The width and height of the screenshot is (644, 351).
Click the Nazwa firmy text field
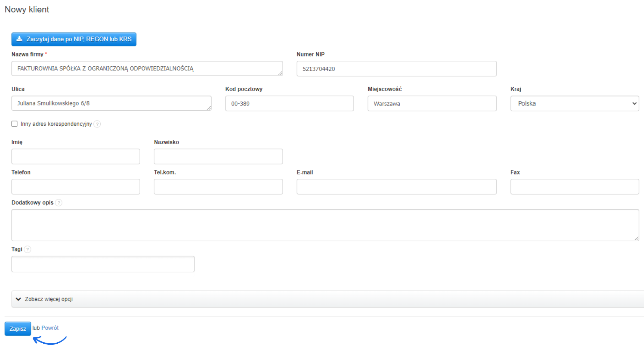tap(147, 68)
